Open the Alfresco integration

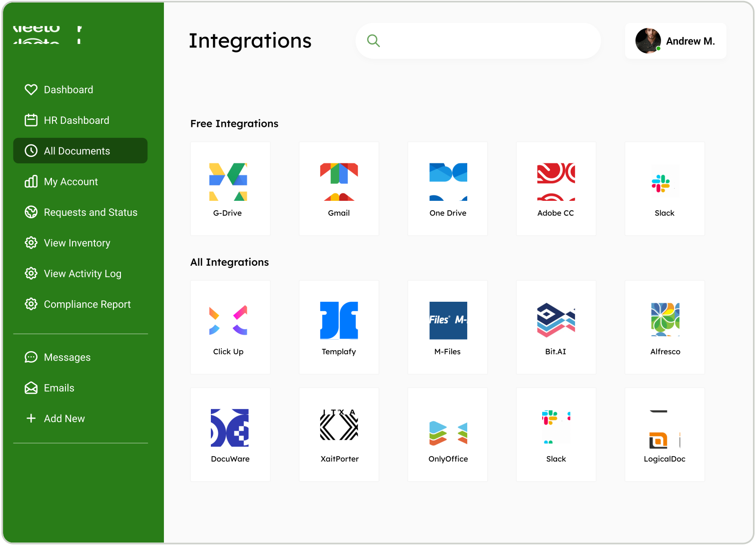665,327
